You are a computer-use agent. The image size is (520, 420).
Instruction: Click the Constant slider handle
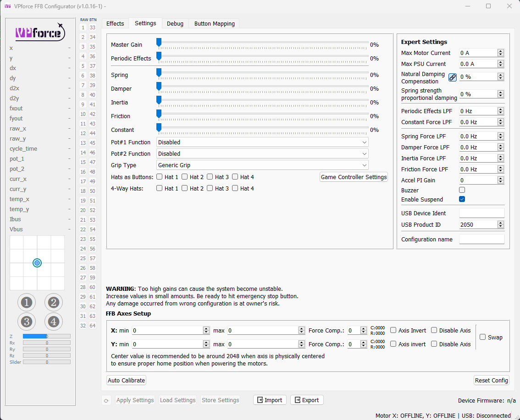pyautogui.click(x=159, y=127)
